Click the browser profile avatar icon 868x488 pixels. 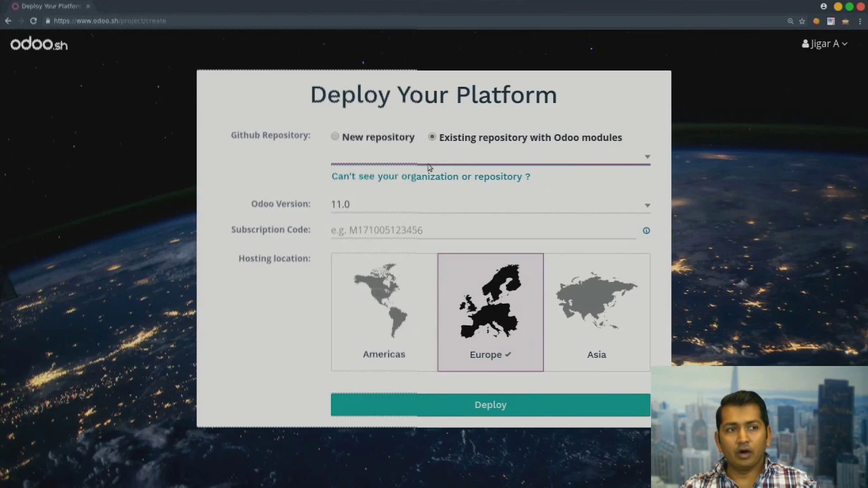coord(824,6)
